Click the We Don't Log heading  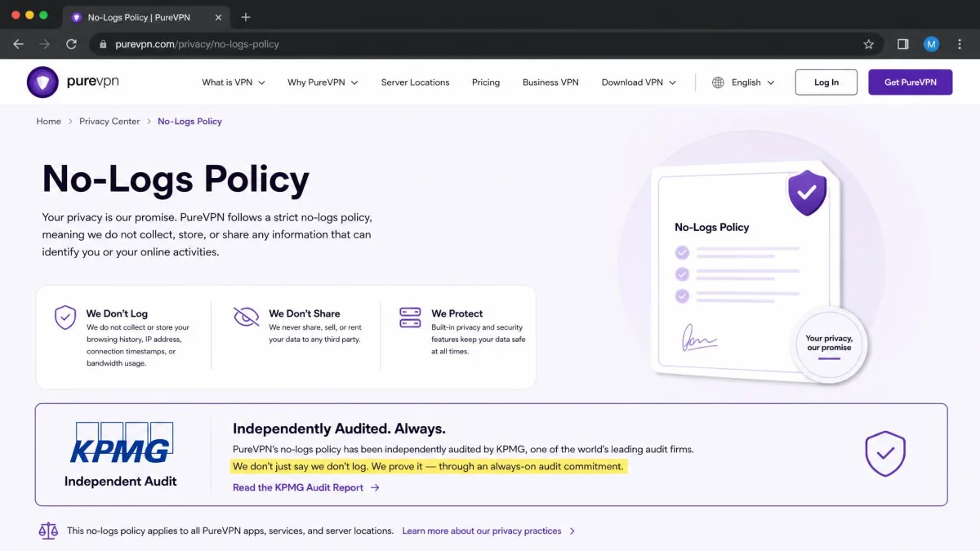[x=117, y=313]
